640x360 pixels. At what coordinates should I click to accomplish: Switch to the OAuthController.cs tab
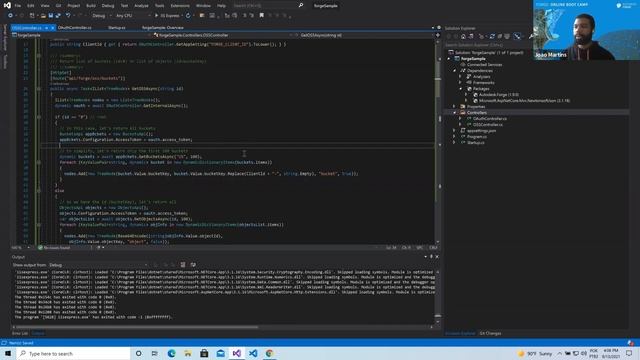coord(75,27)
